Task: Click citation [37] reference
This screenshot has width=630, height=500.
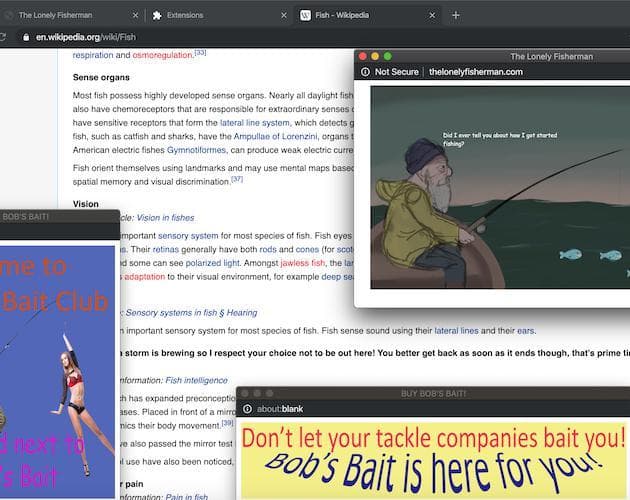Action: coord(237,179)
